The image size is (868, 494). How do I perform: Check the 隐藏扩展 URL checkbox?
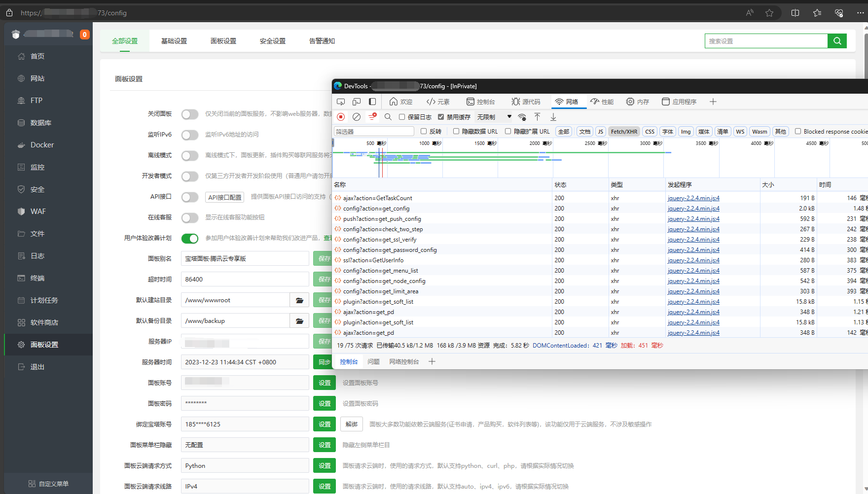coord(508,131)
